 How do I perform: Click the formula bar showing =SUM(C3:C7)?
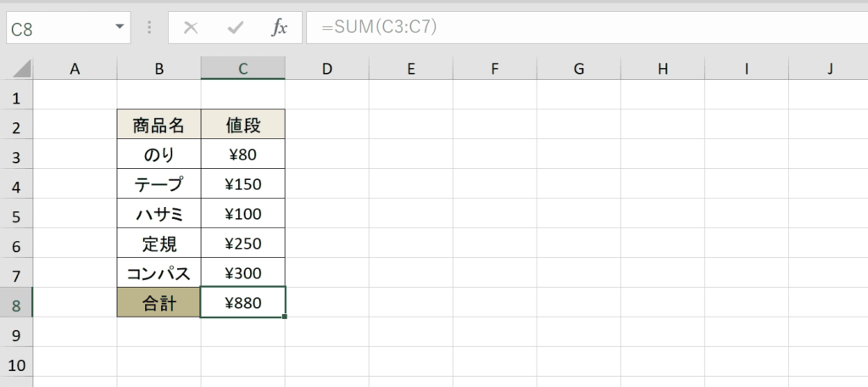(x=587, y=28)
